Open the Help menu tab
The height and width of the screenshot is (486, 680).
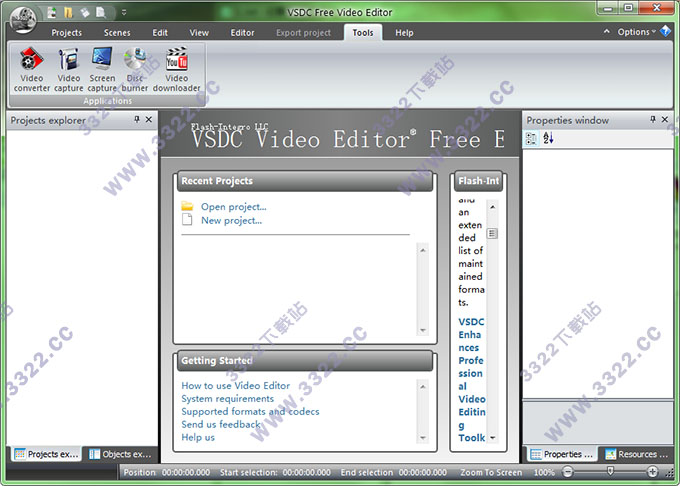click(404, 33)
